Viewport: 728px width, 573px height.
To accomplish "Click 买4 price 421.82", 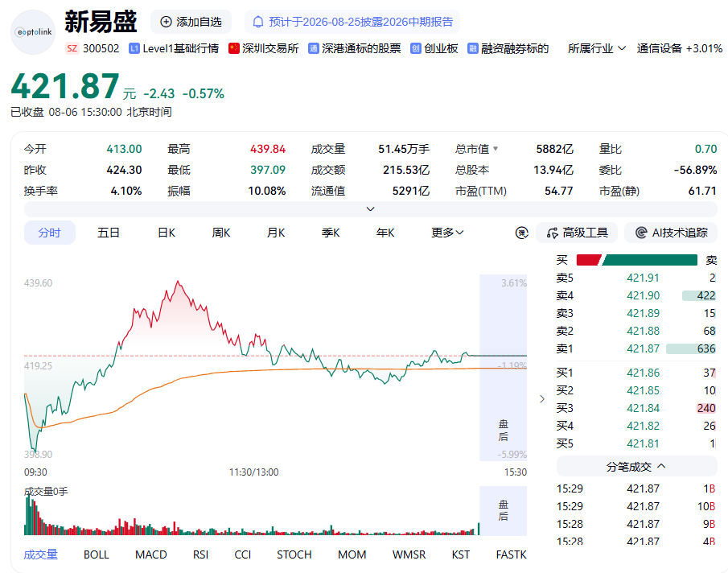I will (x=643, y=426).
